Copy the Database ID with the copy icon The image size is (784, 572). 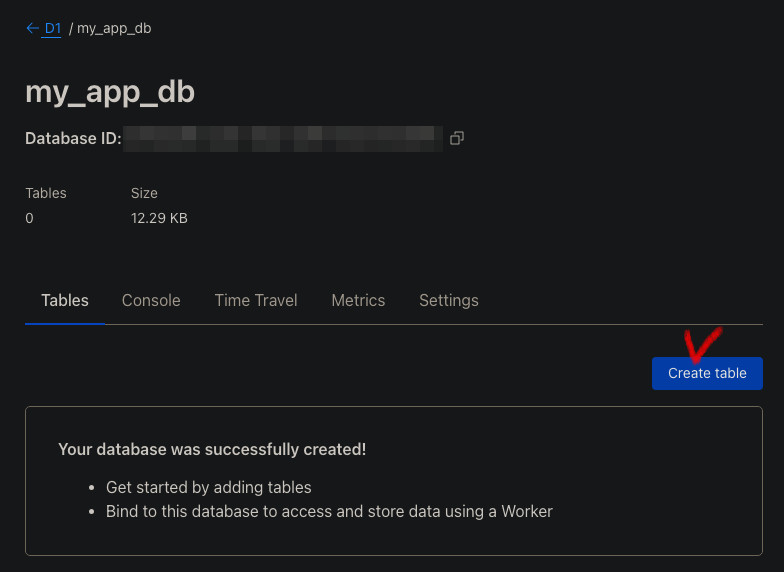456,138
